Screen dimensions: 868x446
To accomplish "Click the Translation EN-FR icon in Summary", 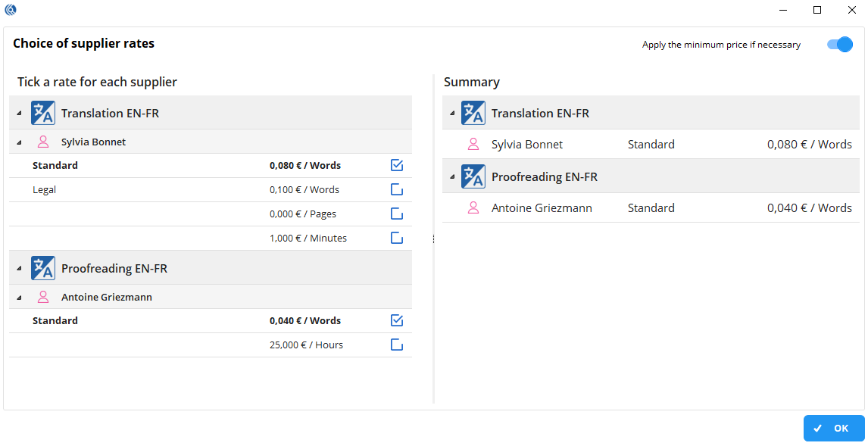I will click(473, 114).
